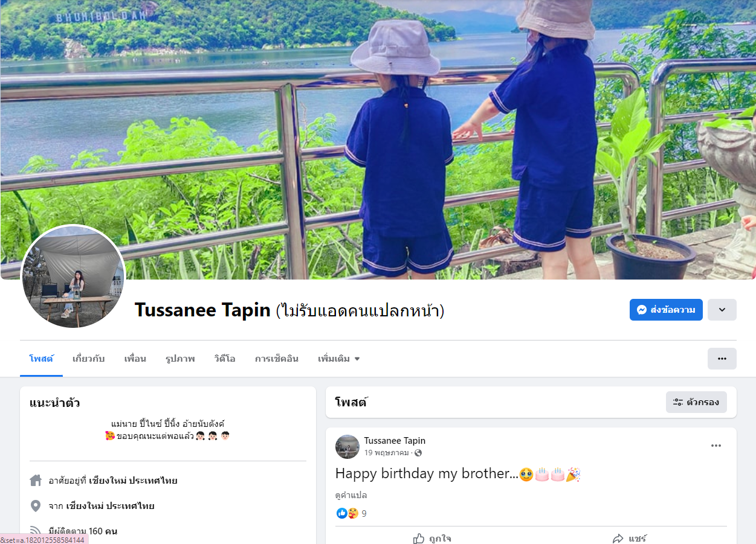Image resolution: width=756 pixels, height=544 pixels.
Task: Switch to the เกี่ยวกับ tab
Action: (x=88, y=359)
